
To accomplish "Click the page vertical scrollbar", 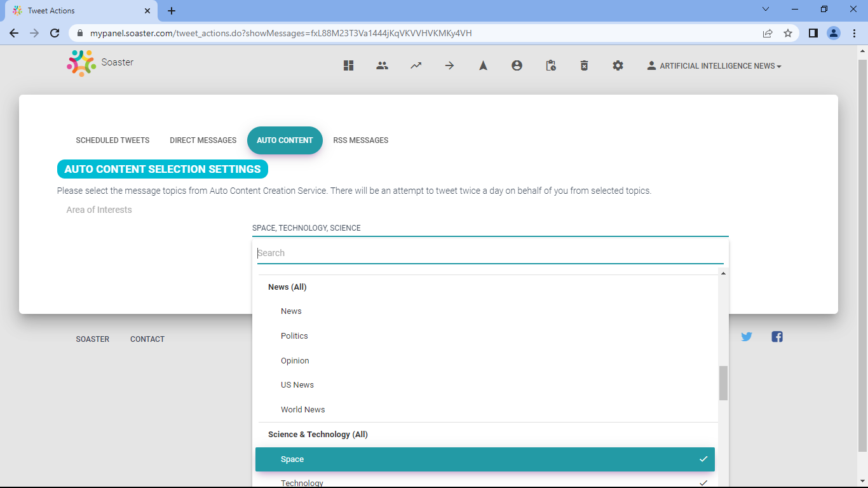I will [862, 254].
